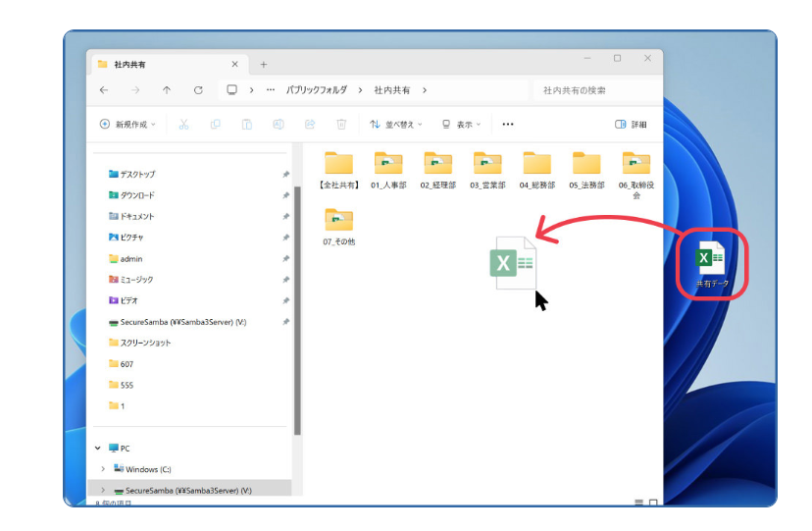Click the Delete trash icon
Image resolution: width=812 pixels, height=531 pixels.
[341, 125]
